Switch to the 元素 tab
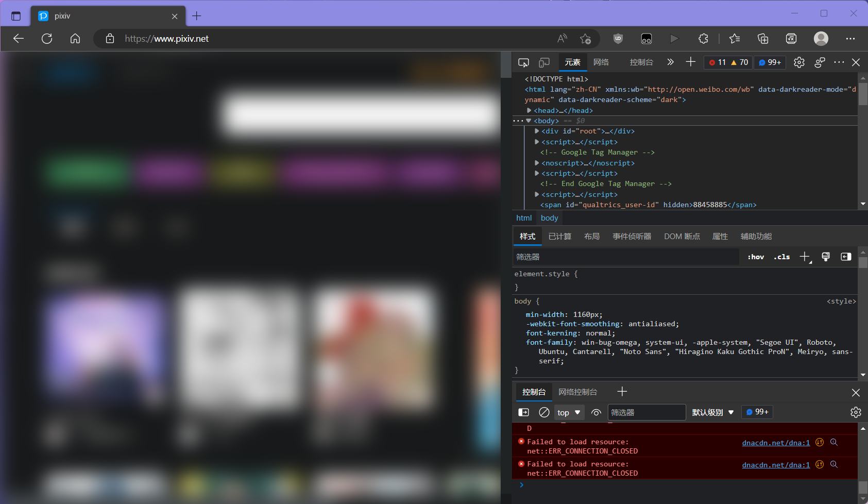The width and height of the screenshot is (868, 504). coord(573,62)
